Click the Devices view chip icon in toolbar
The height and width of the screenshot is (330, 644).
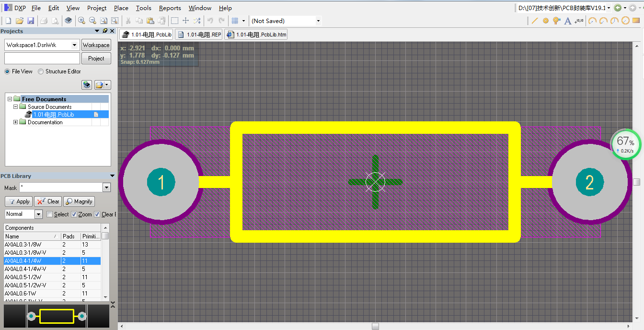69,21
